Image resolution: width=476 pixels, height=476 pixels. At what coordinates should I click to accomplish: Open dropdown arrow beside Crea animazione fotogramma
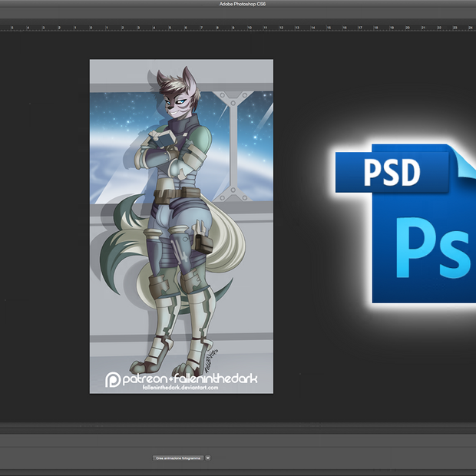[208, 458]
